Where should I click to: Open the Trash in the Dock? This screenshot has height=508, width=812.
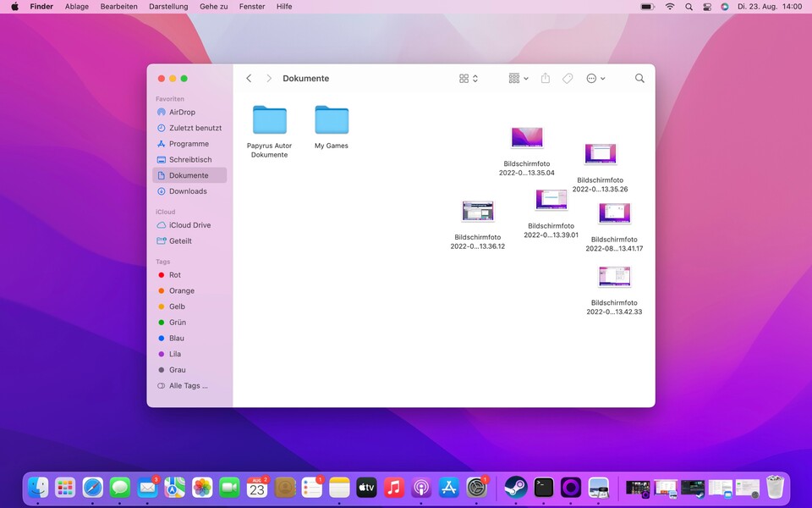click(x=775, y=488)
